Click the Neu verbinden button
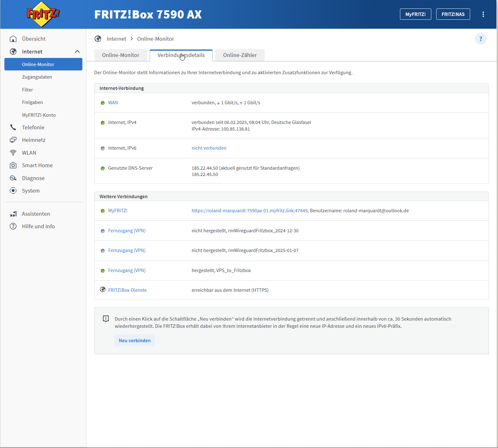 tap(135, 341)
